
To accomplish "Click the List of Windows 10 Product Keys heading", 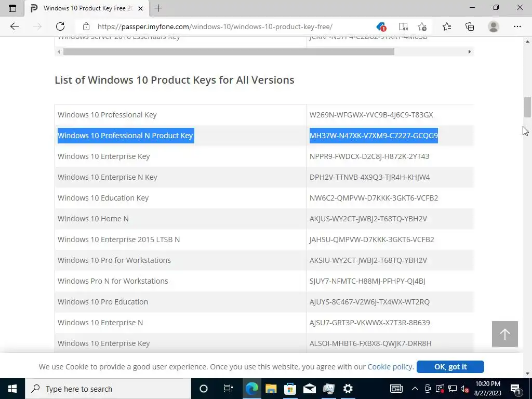I will click(x=175, y=80).
